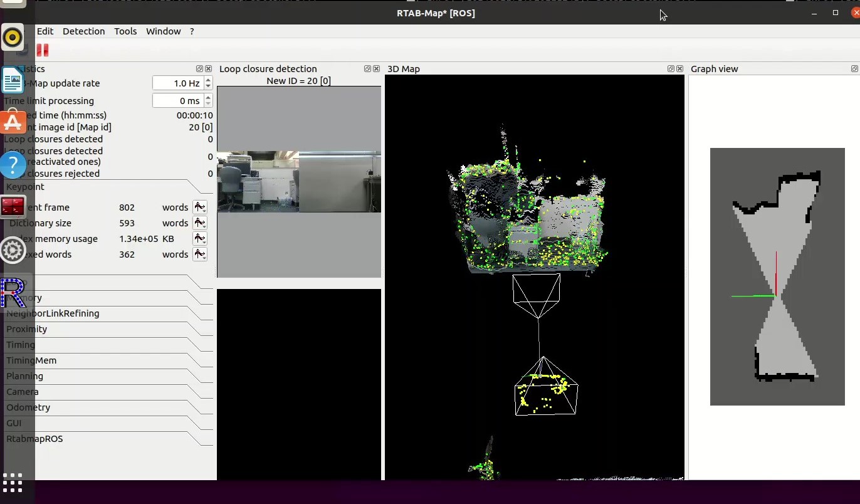Pause mapping with the red pause button
This screenshot has height=504, width=860.
click(43, 50)
